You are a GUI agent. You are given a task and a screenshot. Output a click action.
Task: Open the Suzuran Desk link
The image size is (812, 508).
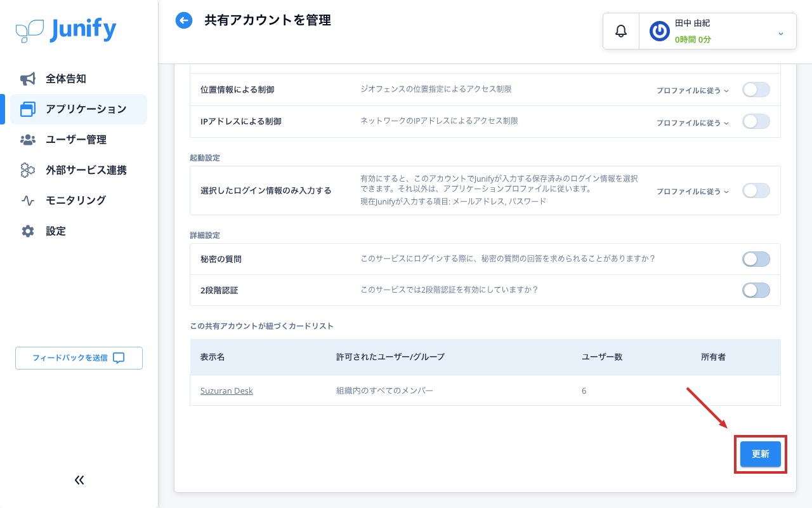pos(226,391)
